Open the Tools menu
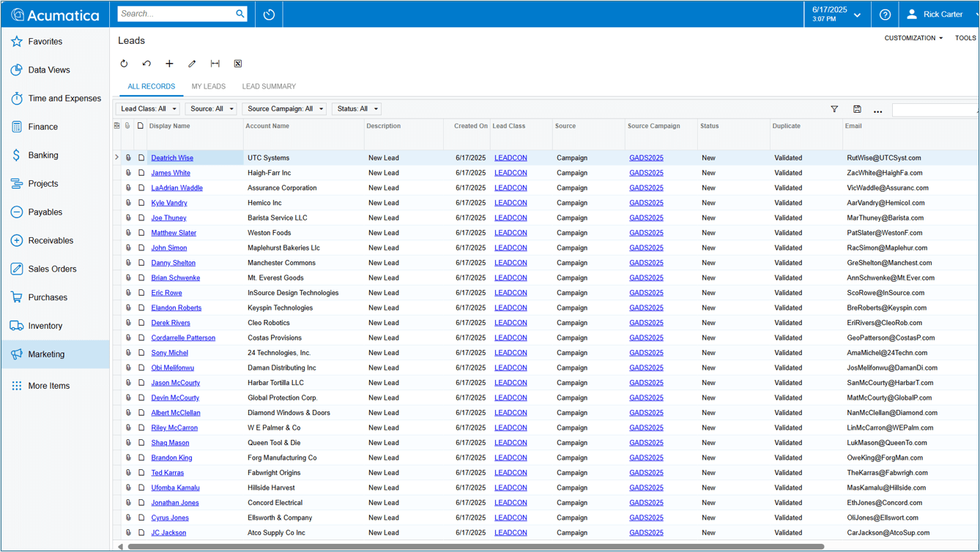Image resolution: width=980 pixels, height=552 pixels. (965, 38)
